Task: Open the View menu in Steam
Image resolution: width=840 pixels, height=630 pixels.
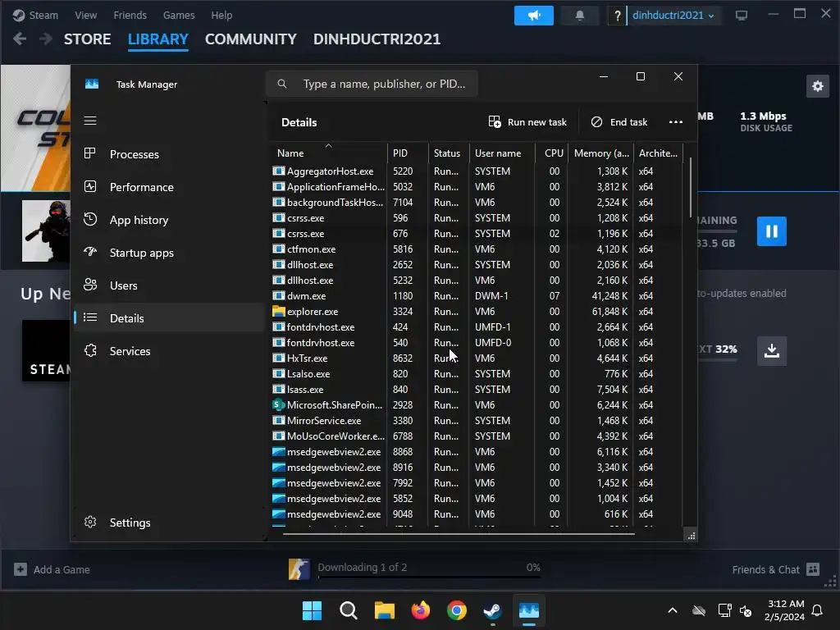Action: coord(85,15)
